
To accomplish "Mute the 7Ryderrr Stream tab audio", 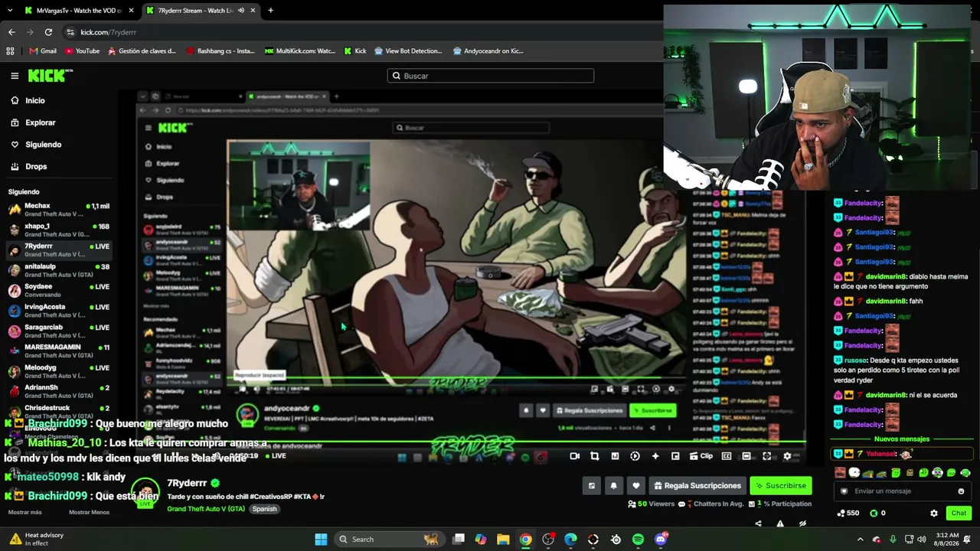I will click(x=240, y=11).
